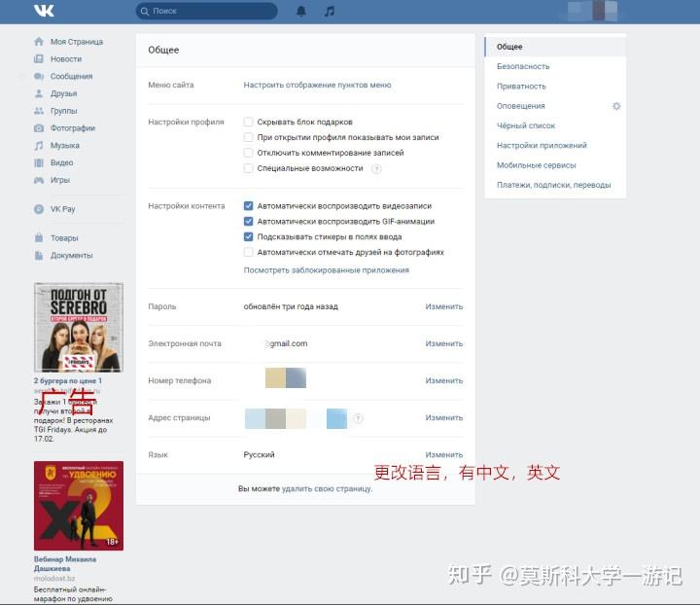Open 2 бургера по цене 1 ad link
The height and width of the screenshot is (605, 700).
pos(68,381)
